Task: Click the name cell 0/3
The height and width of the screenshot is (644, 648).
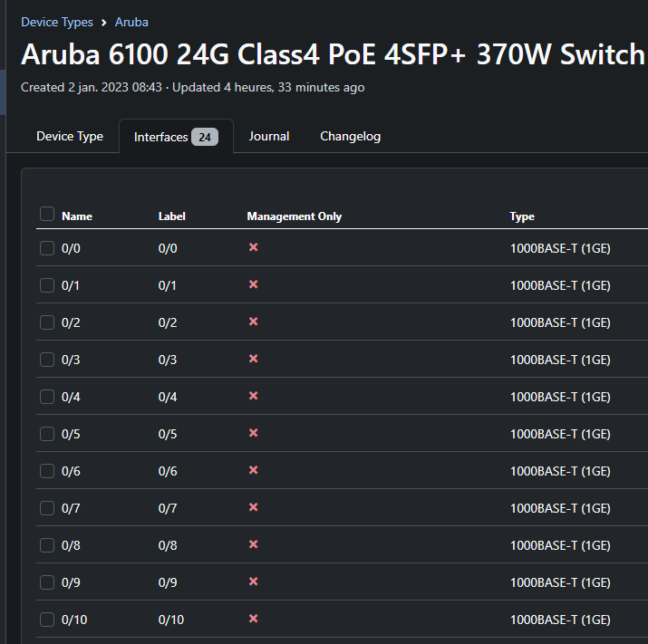Action: [71, 360]
